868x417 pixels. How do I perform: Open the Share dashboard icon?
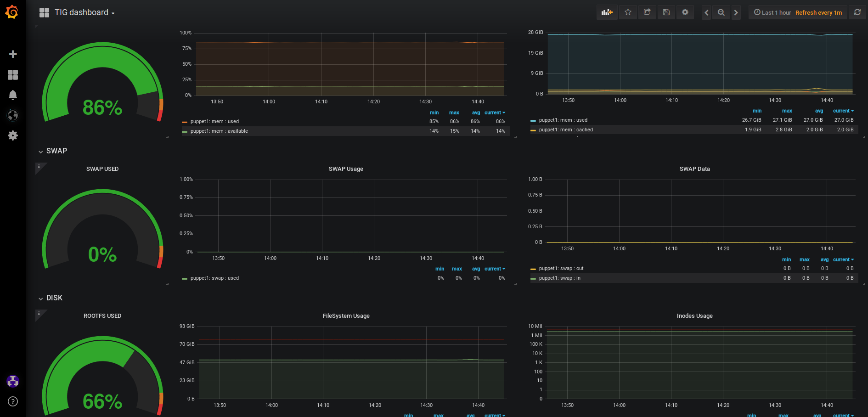click(647, 12)
